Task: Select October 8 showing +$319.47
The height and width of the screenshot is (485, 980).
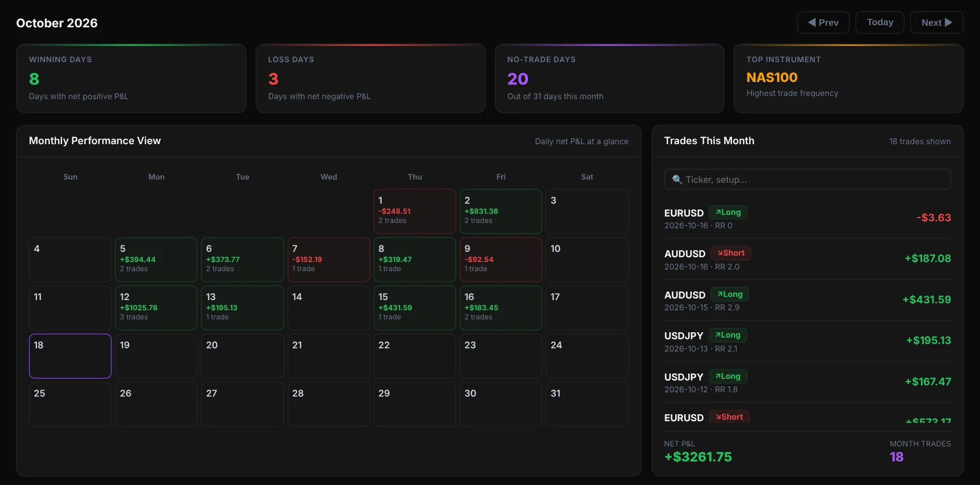Action: (414, 259)
